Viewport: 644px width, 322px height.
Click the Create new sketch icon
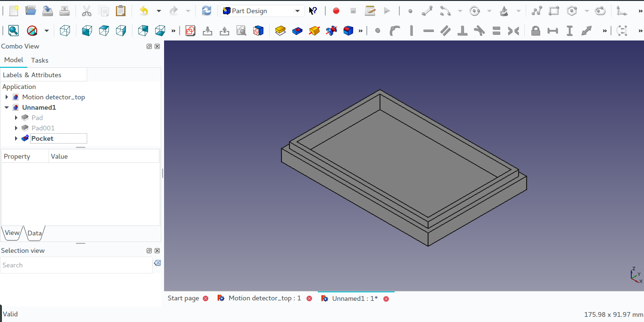[x=190, y=31]
